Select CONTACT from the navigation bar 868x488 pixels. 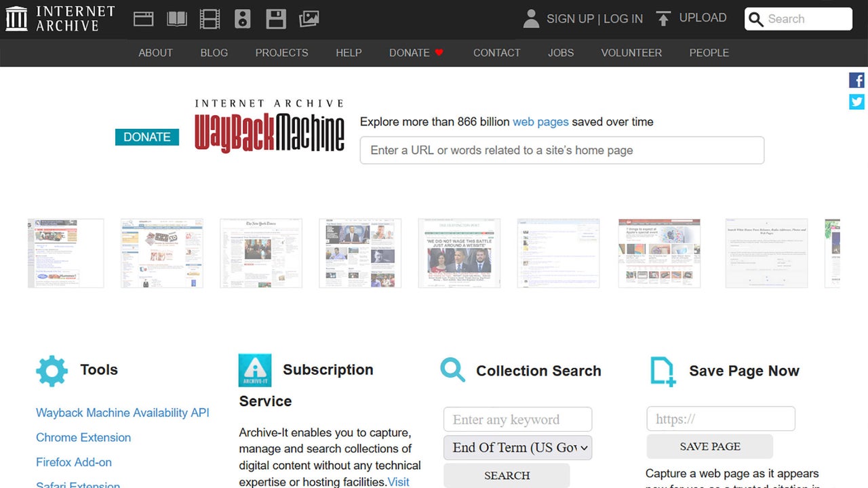click(496, 53)
